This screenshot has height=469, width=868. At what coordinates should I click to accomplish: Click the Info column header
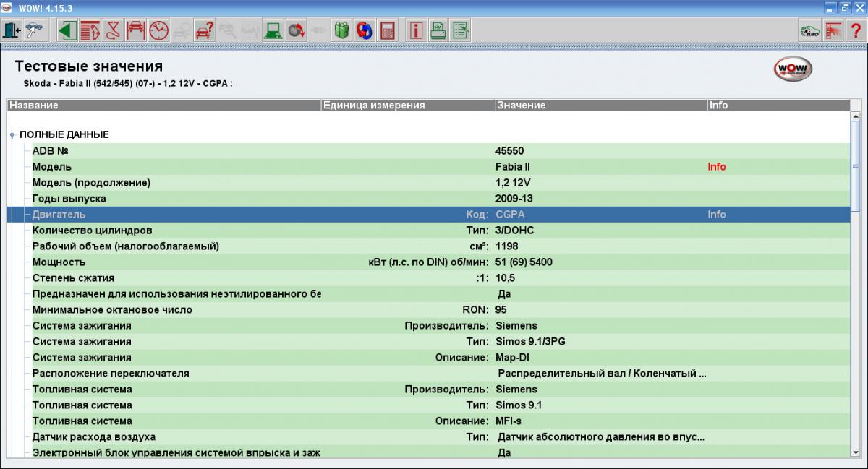pyautogui.click(x=778, y=106)
